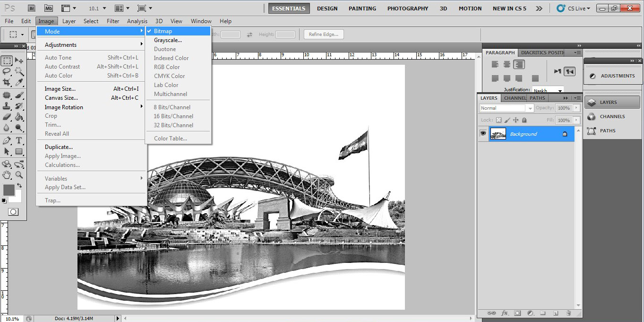The image size is (644, 322).
Task: Reset default foreground and background colors
Action: click(x=4, y=201)
